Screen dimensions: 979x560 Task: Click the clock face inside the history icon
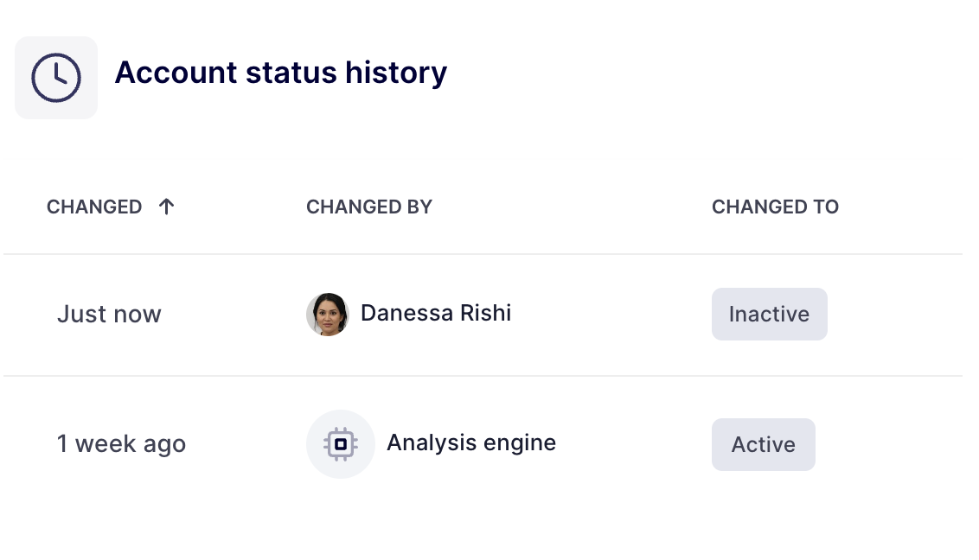coord(55,77)
